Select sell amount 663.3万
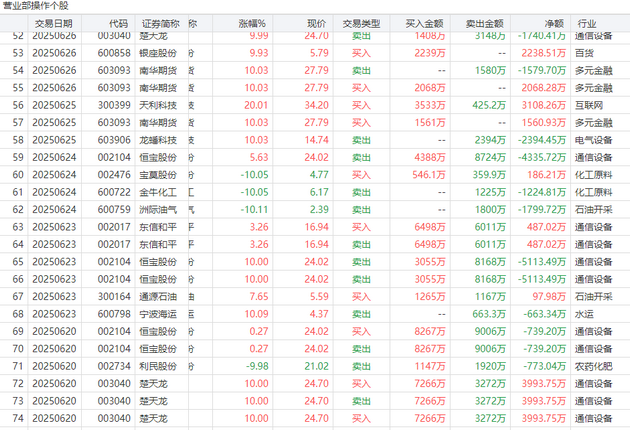The width and height of the screenshot is (630, 430). (x=489, y=314)
